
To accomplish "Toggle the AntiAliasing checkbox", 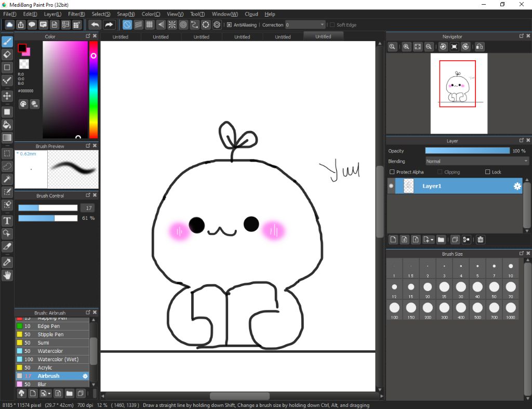I will (229, 25).
